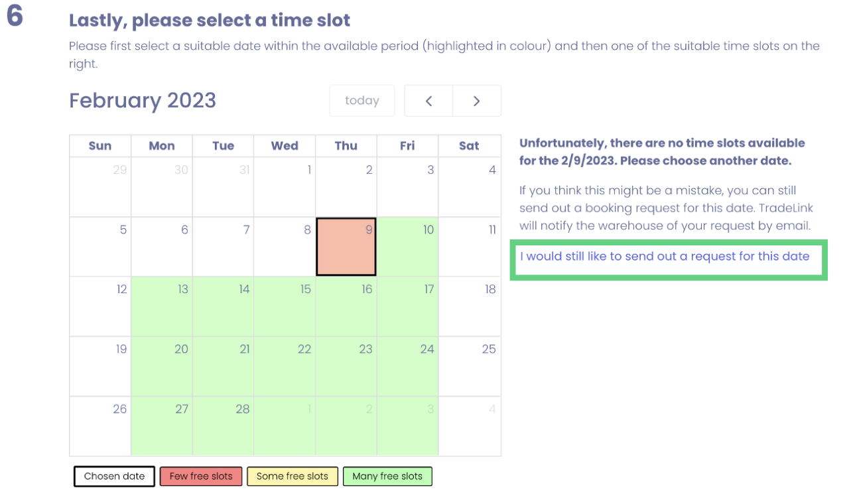Choose Friday February 17
The height and width of the screenshot is (504, 849).
click(407, 306)
